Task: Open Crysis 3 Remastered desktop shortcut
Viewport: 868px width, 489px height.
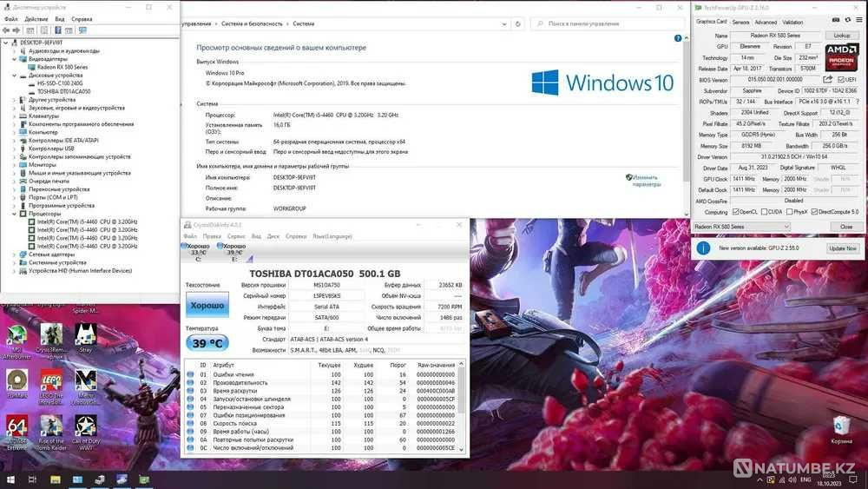Action: pyautogui.click(x=51, y=341)
